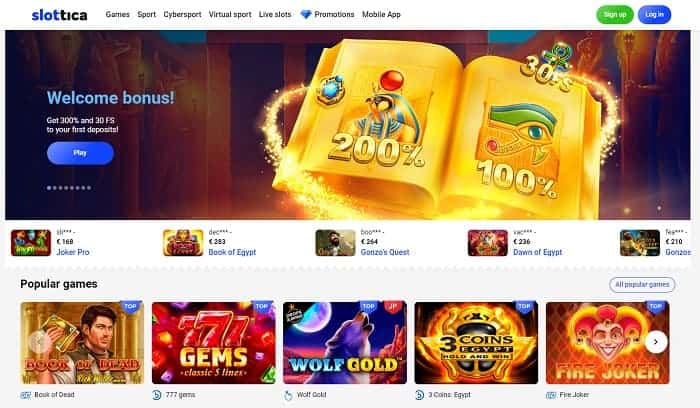Click Play on the Welcome bonus banner
Screen dimensions: 700x408
tap(80, 153)
